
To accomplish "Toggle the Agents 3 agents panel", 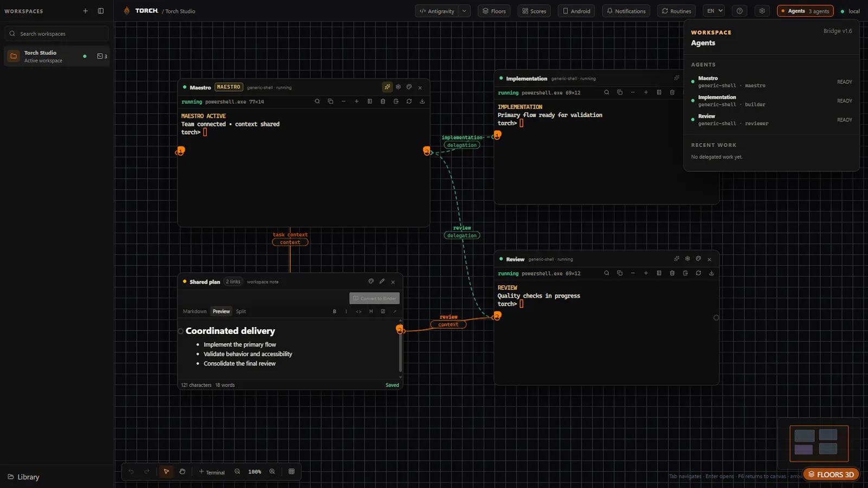I will pos(805,11).
